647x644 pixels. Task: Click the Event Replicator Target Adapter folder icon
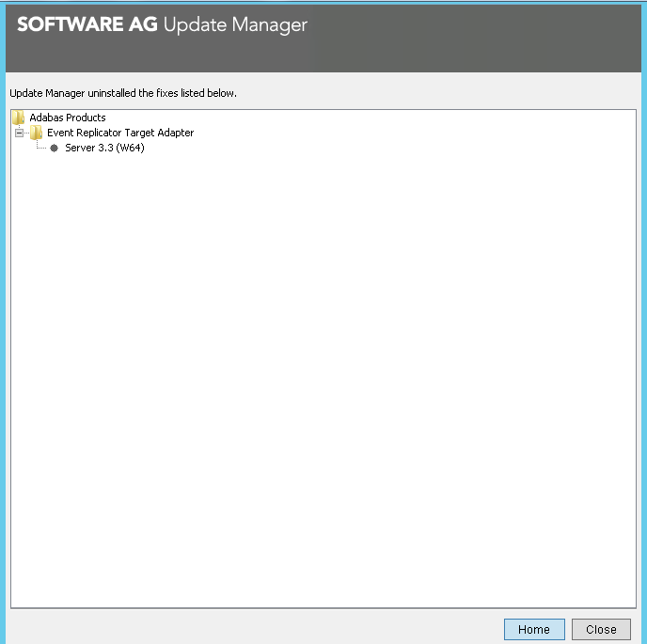pos(36,133)
